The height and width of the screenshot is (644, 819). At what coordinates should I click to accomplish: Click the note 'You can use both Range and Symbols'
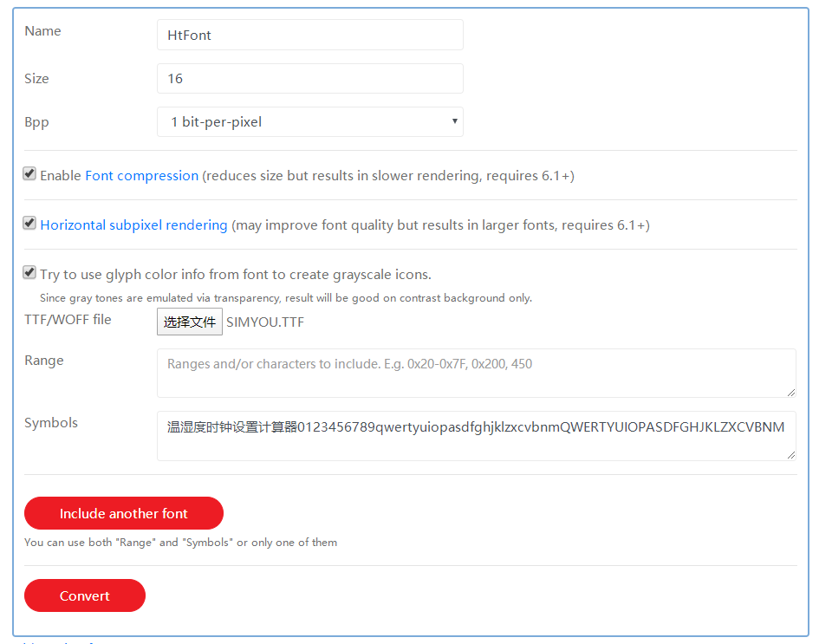pyautogui.click(x=181, y=542)
